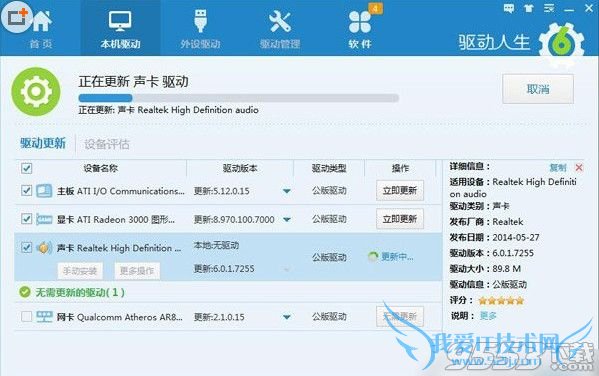Expand version dropdown for 8.970.100.7000

point(287,220)
